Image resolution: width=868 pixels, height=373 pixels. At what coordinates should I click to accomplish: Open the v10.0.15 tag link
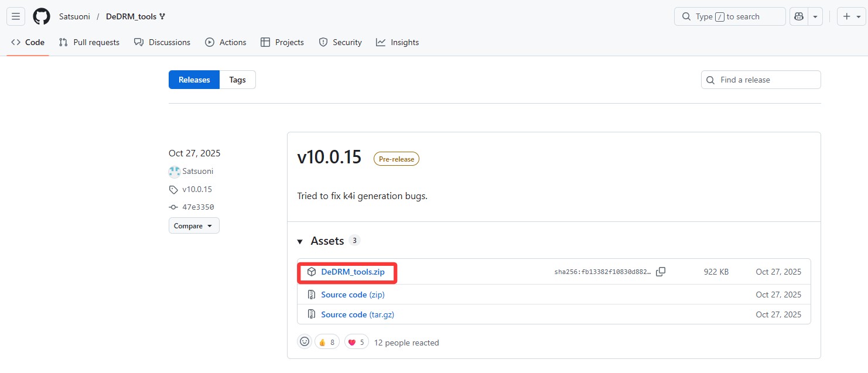click(197, 190)
